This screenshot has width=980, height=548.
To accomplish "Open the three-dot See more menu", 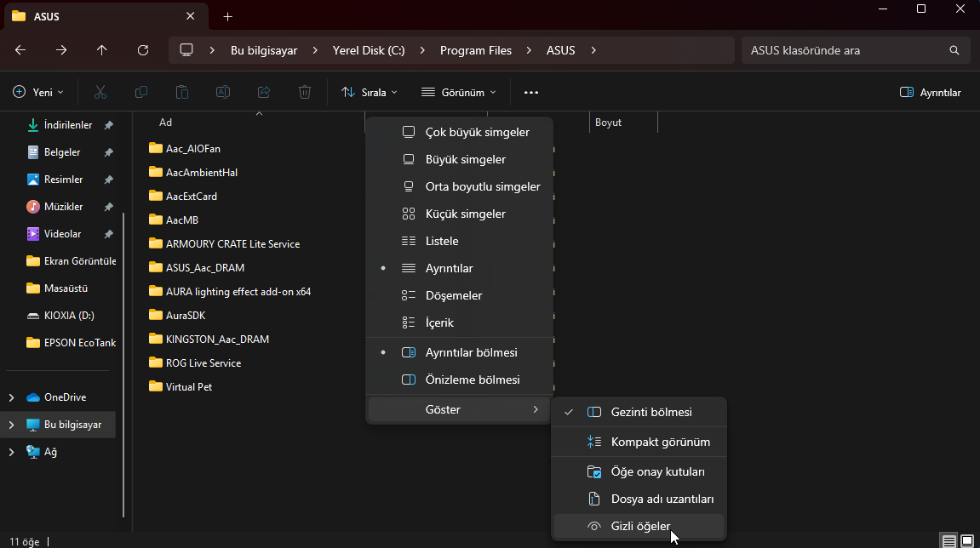I will 531,92.
